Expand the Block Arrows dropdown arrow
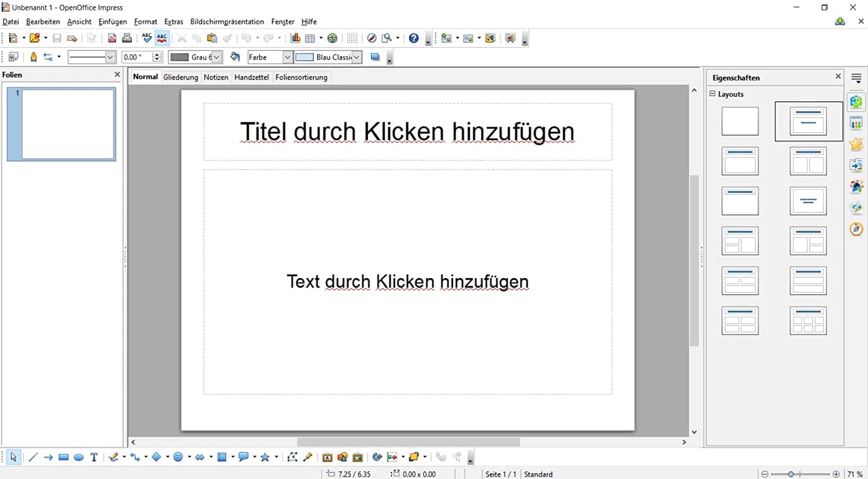868x479 pixels. click(x=211, y=457)
